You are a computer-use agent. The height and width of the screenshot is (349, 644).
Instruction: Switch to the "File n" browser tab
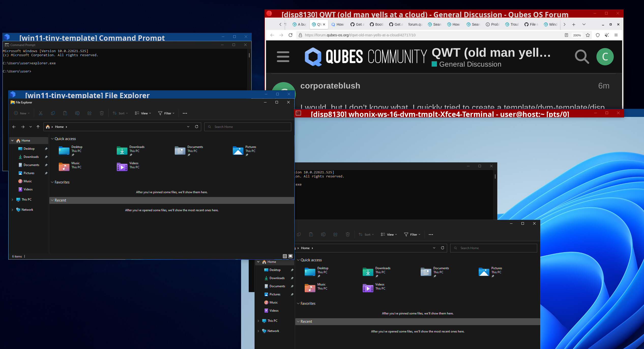(532, 24)
